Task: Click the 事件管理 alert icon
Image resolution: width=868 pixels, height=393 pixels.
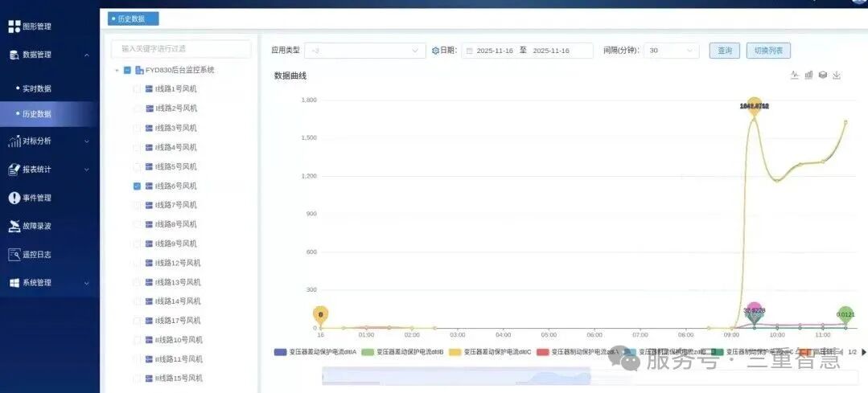Action: coord(14,198)
